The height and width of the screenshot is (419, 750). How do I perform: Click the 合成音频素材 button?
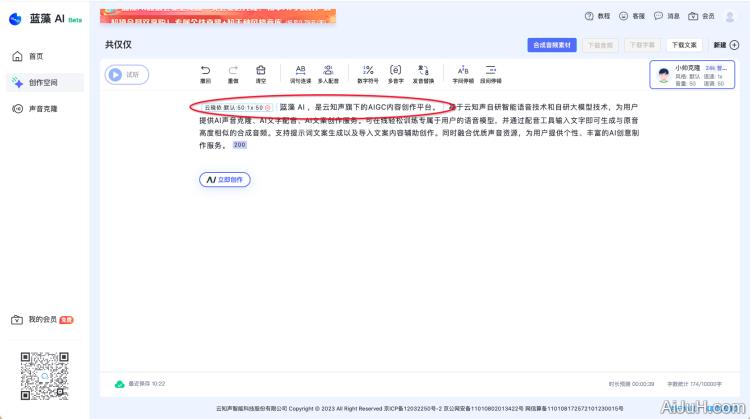point(553,45)
